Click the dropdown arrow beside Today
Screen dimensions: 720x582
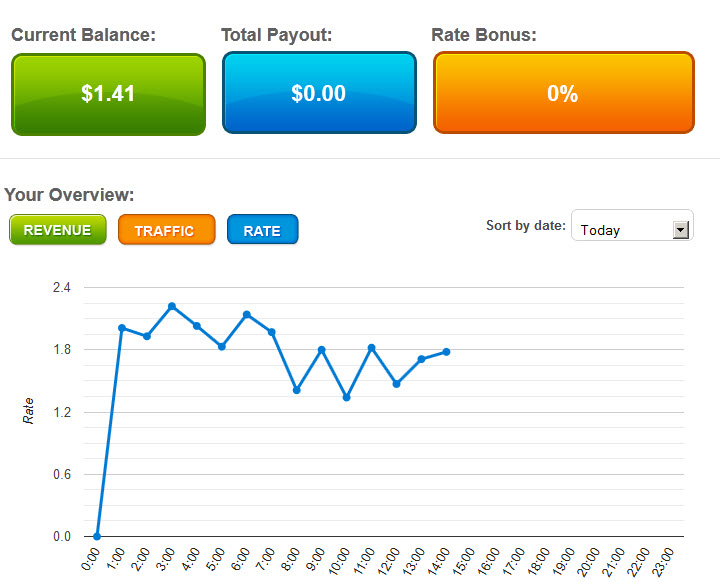click(x=681, y=229)
